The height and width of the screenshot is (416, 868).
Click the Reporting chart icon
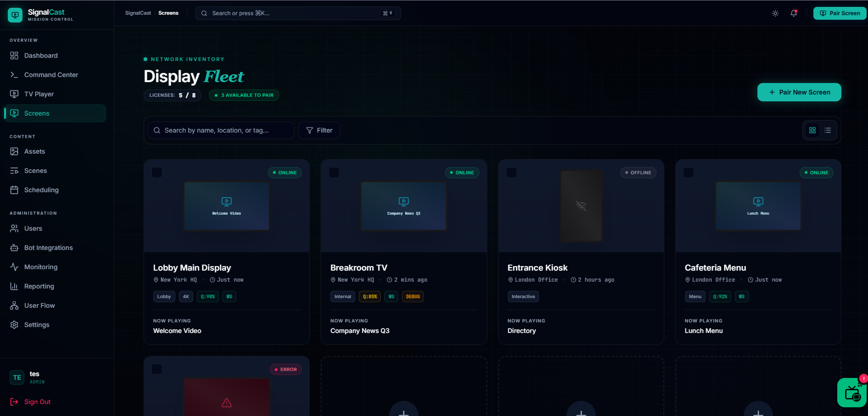click(14, 286)
